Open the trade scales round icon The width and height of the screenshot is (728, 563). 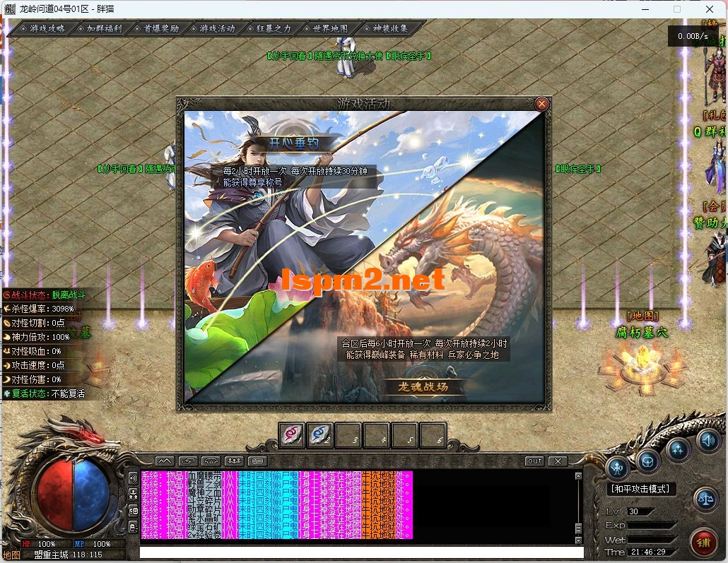click(x=705, y=500)
